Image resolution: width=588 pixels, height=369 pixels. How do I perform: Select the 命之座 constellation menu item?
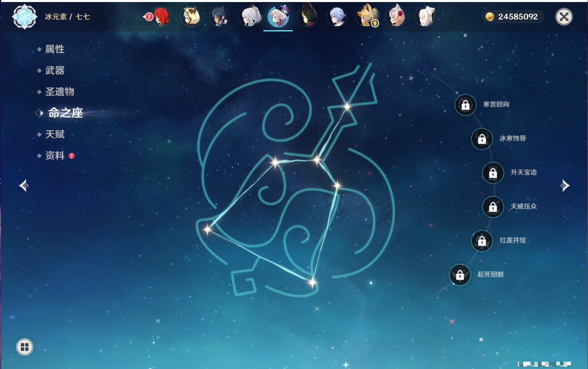(x=65, y=113)
